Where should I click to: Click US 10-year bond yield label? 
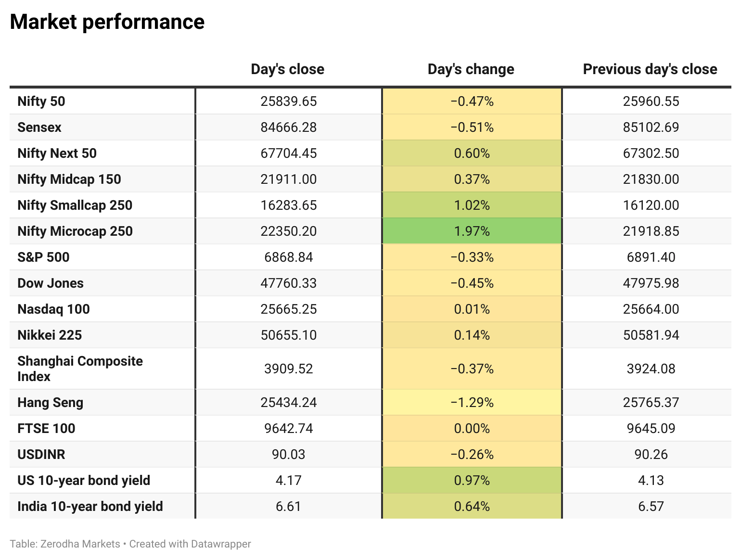[x=84, y=481]
